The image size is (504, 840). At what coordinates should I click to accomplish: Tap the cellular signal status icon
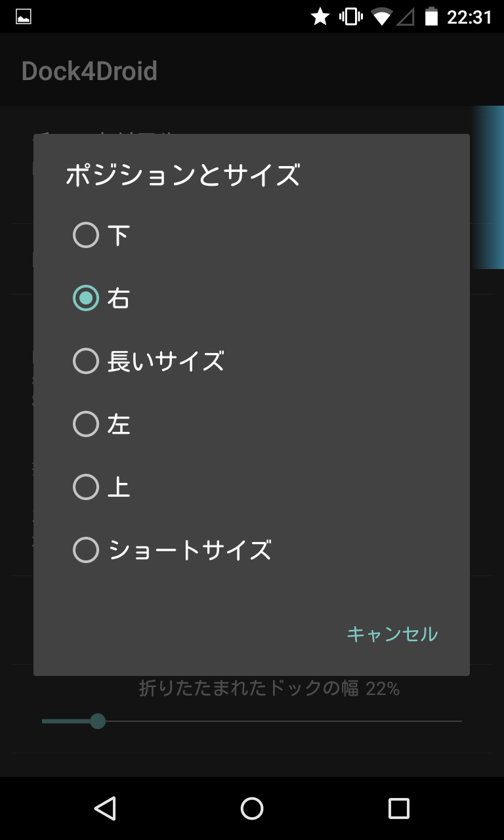coord(406,17)
